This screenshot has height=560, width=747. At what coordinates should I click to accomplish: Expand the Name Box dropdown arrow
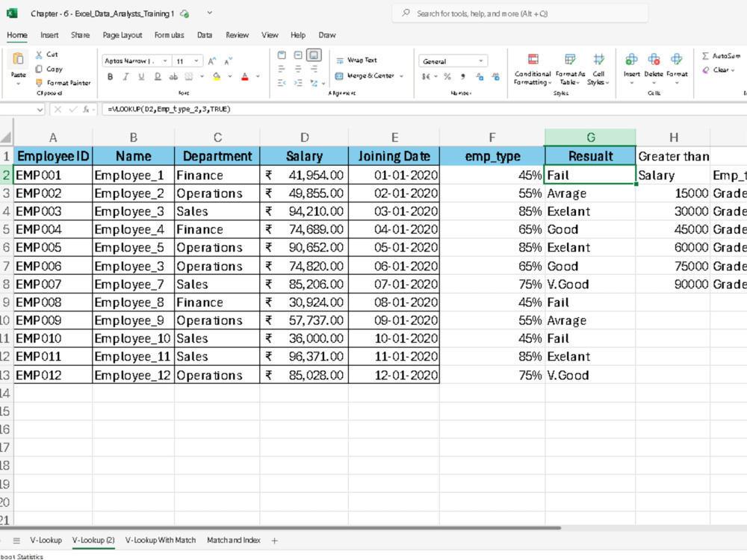coord(40,110)
